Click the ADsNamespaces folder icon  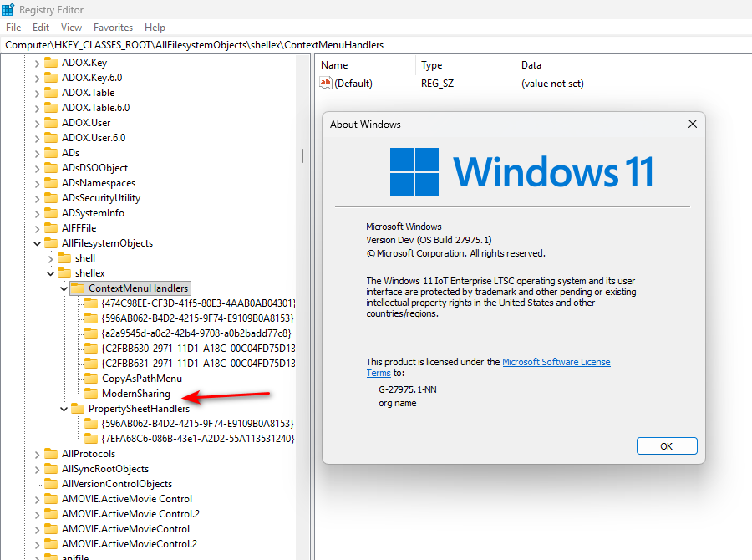pyautogui.click(x=50, y=183)
